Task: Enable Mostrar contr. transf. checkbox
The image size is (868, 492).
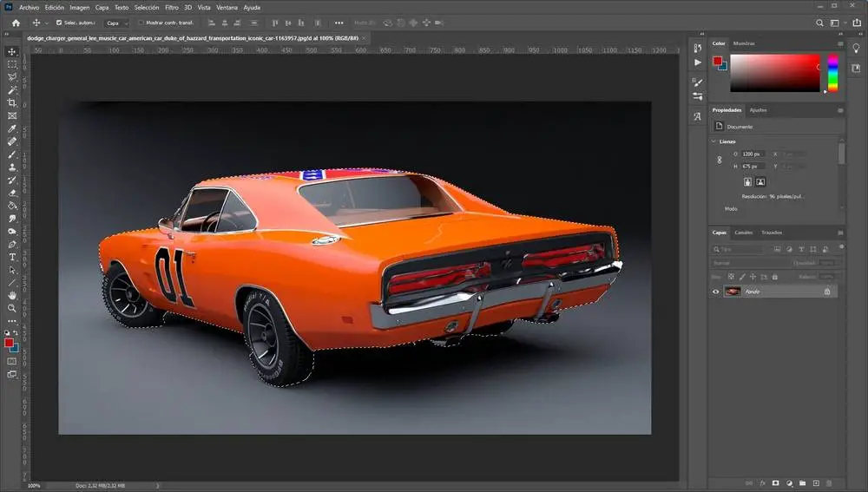Action: (141, 23)
